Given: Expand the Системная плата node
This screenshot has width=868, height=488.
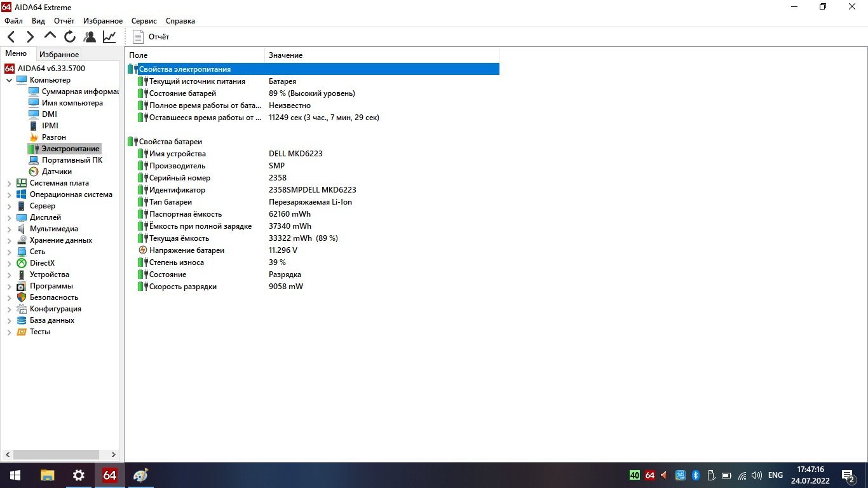Looking at the screenshot, I should 9,184.
